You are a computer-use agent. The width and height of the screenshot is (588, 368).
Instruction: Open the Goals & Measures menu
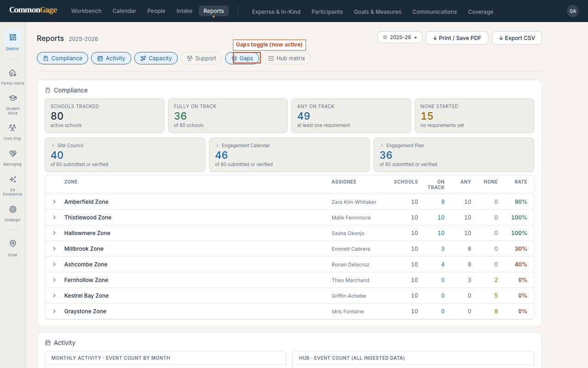point(378,11)
